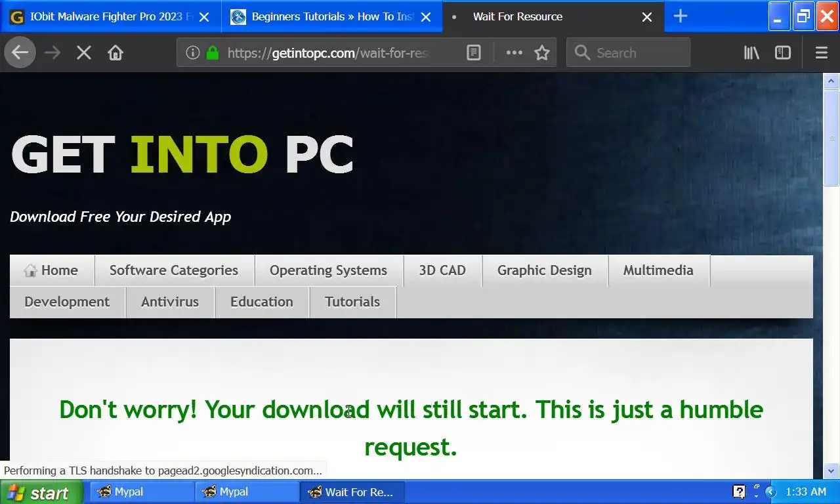Select the Wait For Resource tab
The image size is (840, 504).
pyautogui.click(x=554, y=16)
